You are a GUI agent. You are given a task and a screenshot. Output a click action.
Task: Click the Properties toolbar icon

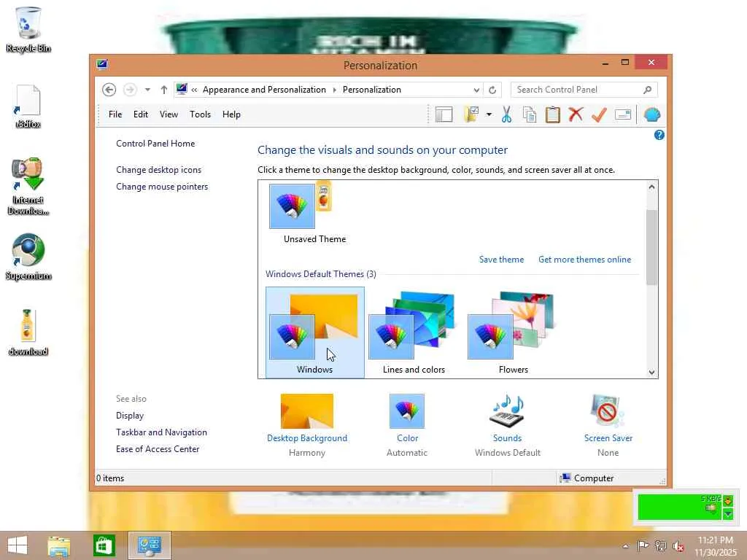(623, 114)
